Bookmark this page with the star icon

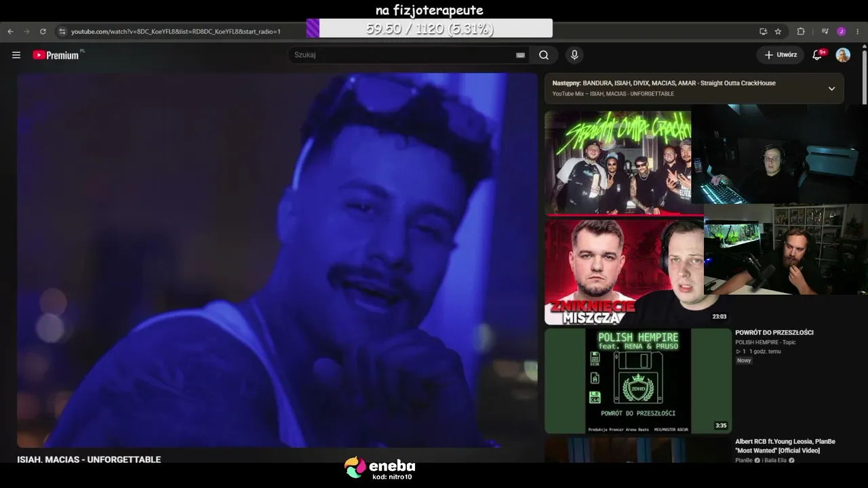(778, 31)
